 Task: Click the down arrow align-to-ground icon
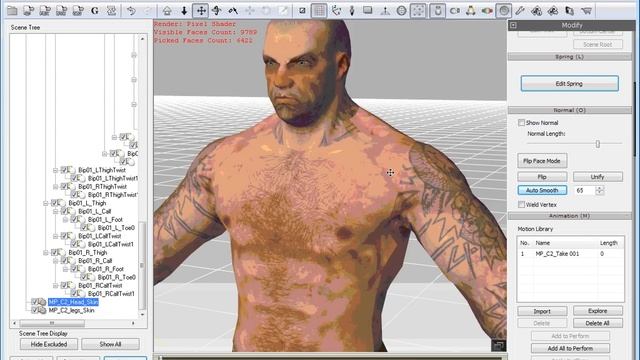[x=184, y=11]
